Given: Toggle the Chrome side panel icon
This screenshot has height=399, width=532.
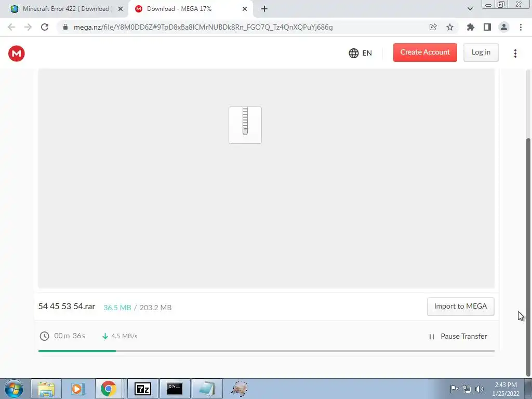Looking at the screenshot, I should tap(487, 27).
